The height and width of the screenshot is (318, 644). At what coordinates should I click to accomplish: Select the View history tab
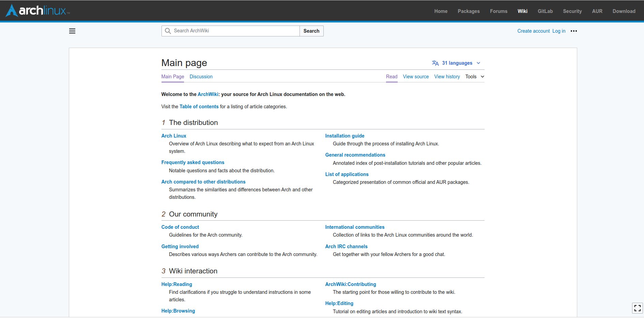447,77
